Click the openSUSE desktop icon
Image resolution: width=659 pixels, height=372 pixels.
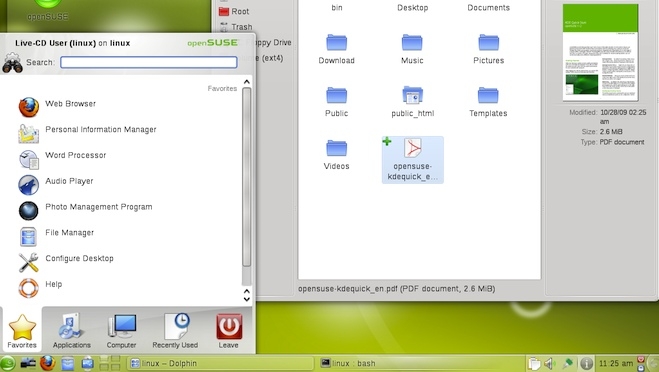(47, 10)
